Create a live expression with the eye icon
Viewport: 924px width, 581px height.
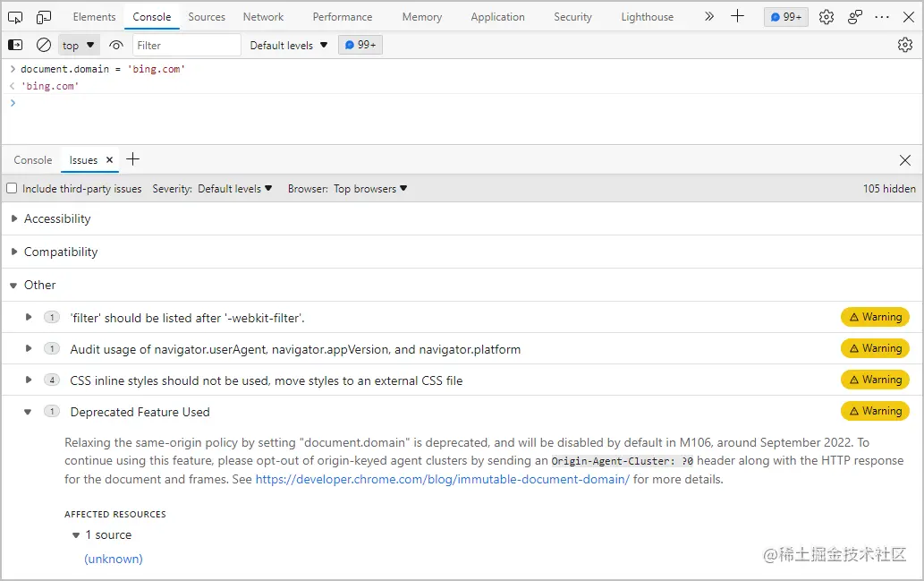[x=116, y=46]
